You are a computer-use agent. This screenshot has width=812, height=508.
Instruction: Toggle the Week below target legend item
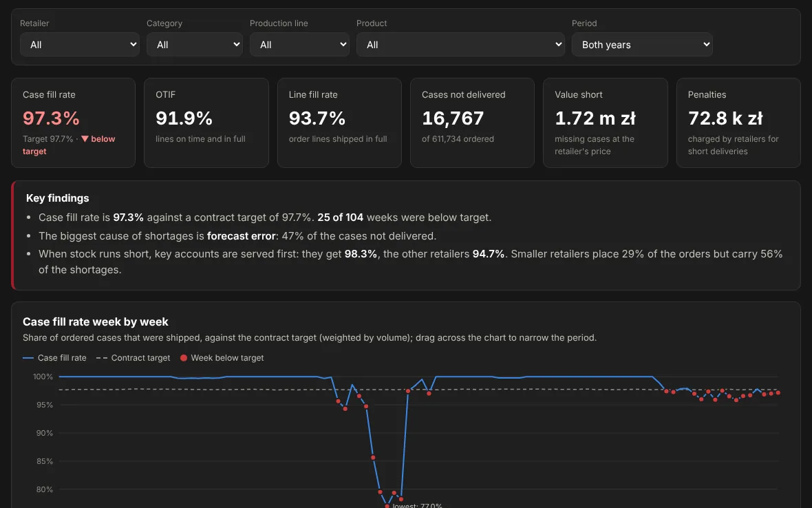pos(222,358)
